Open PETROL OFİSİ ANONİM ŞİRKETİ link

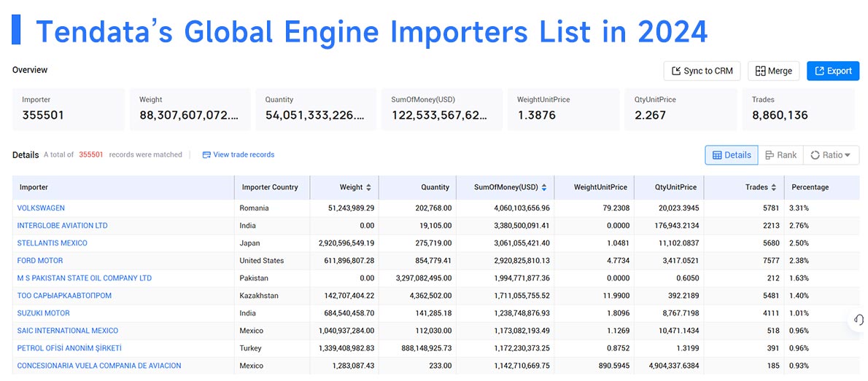click(x=69, y=348)
